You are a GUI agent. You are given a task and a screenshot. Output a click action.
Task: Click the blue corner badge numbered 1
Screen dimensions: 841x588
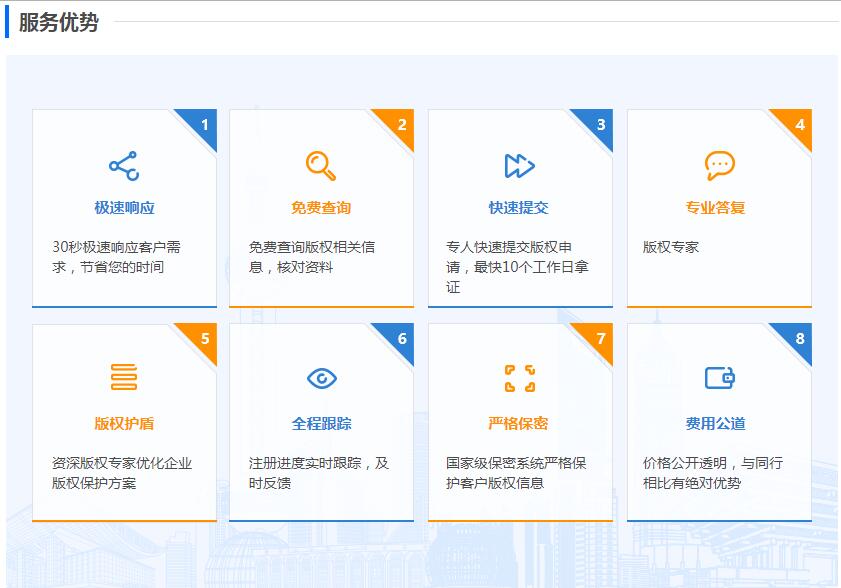(203, 124)
